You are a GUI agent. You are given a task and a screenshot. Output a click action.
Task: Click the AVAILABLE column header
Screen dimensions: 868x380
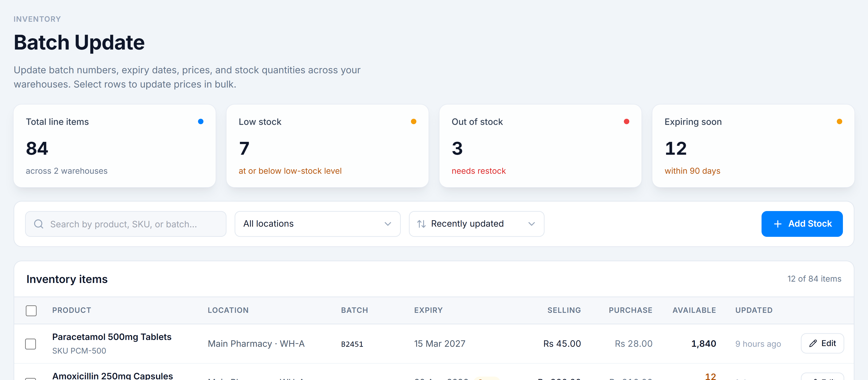(694, 310)
